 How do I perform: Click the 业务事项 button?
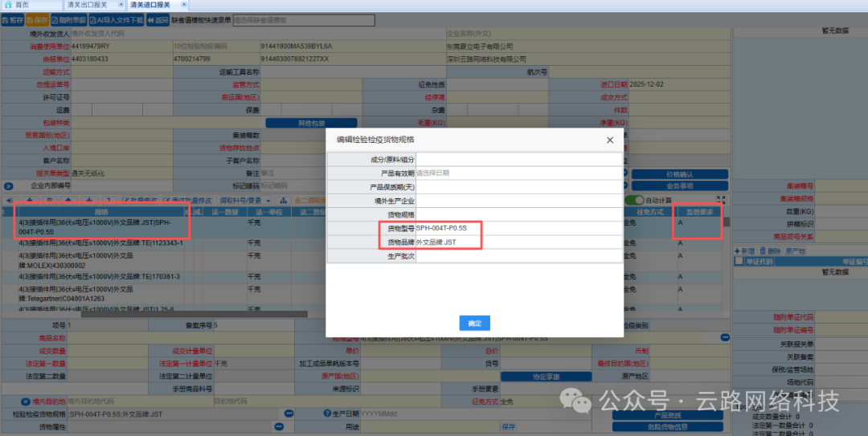(679, 186)
